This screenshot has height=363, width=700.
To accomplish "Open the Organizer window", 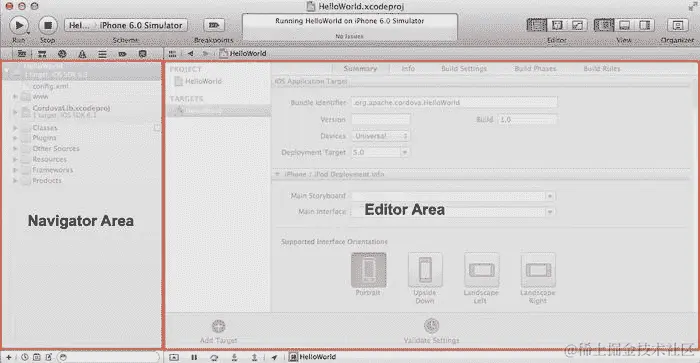I will click(x=678, y=25).
